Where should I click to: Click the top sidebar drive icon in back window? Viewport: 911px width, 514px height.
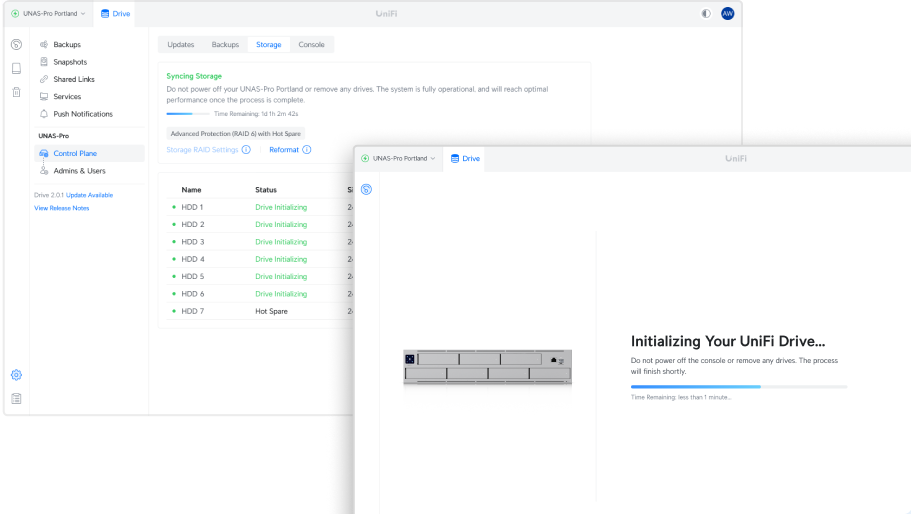16,44
